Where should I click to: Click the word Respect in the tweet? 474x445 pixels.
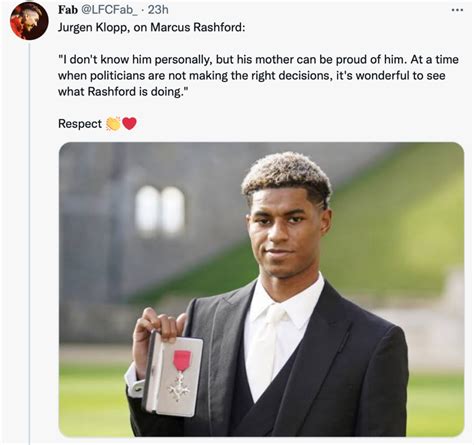pos(80,124)
